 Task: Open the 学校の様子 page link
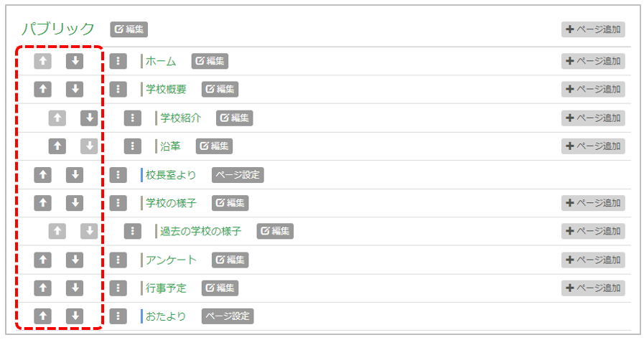(171, 203)
